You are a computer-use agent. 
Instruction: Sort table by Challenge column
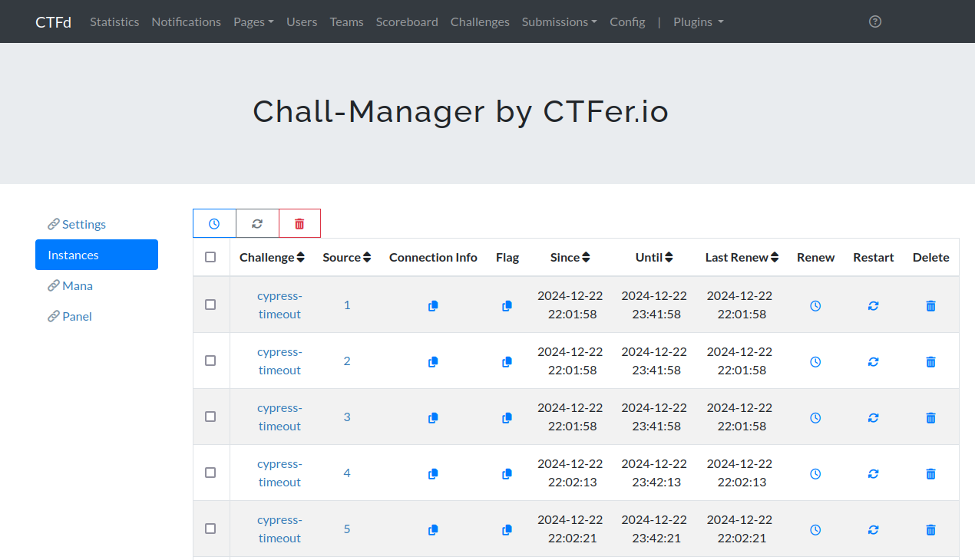click(x=272, y=257)
